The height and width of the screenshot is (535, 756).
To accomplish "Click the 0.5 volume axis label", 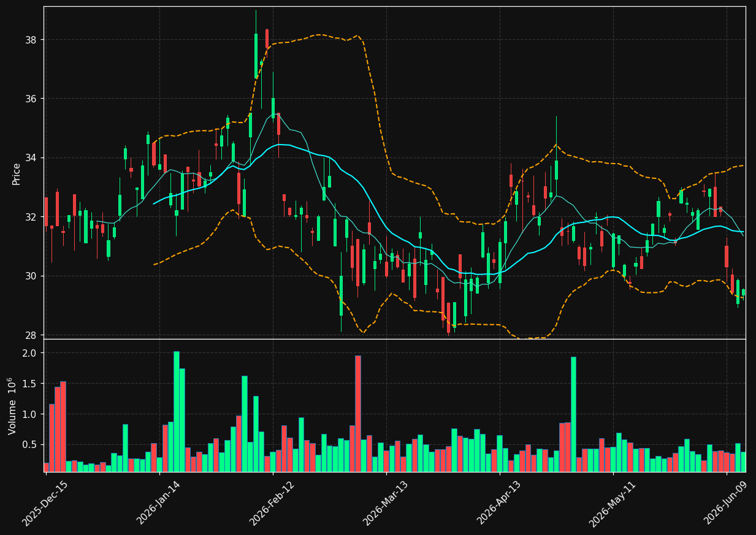I will pyautogui.click(x=31, y=444).
